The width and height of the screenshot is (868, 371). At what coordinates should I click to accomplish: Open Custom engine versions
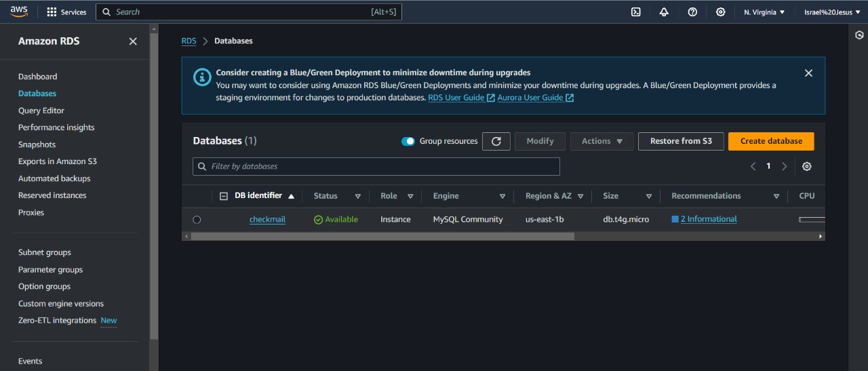click(x=61, y=304)
